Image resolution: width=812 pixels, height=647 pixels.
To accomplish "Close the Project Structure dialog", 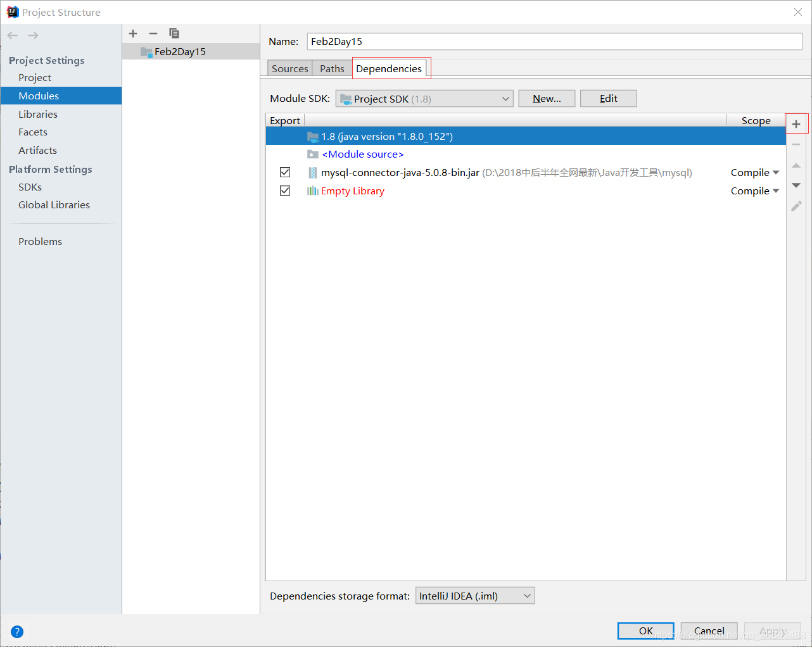I will pyautogui.click(x=798, y=12).
